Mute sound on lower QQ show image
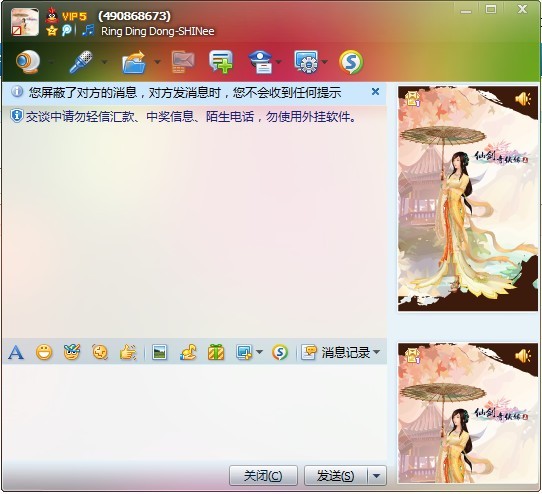This screenshot has width=542, height=494. pos(523,356)
